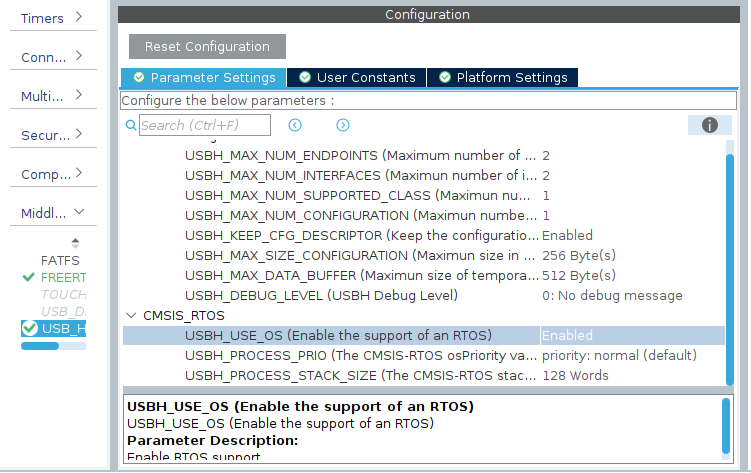Screen dimensions: 751x473
Task: Go to next search result arrow
Action: point(343,125)
